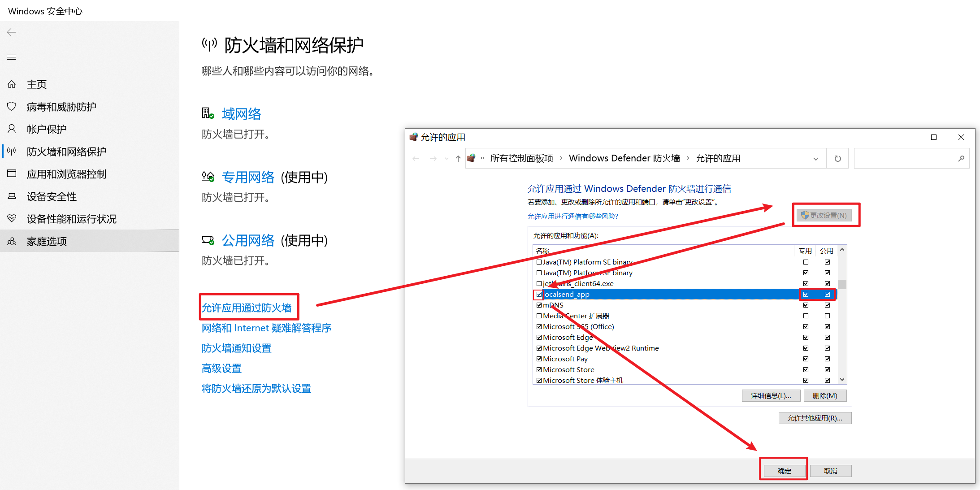Click the app and browser control icon
Image resolution: width=980 pixels, height=490 pixels.
pos(12,174)
